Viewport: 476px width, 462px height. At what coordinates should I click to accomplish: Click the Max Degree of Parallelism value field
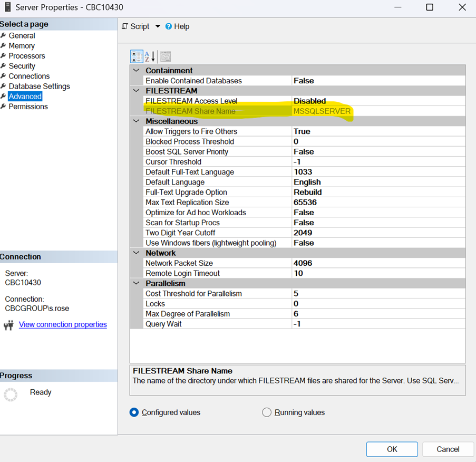(x=377, y=314)
